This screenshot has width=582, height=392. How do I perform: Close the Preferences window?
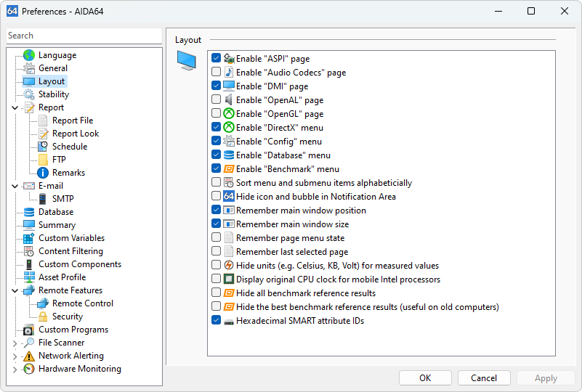point(565,11)
